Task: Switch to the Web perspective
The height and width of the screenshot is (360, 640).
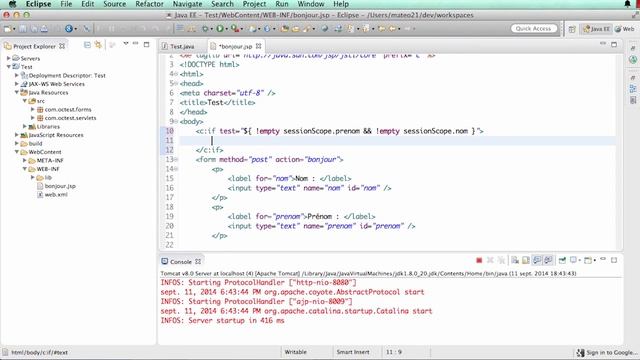Action: click(625, 29)
